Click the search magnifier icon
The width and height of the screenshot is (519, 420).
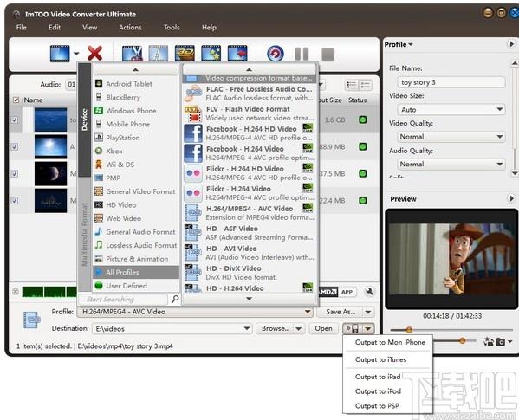click(x=175, y=299)
